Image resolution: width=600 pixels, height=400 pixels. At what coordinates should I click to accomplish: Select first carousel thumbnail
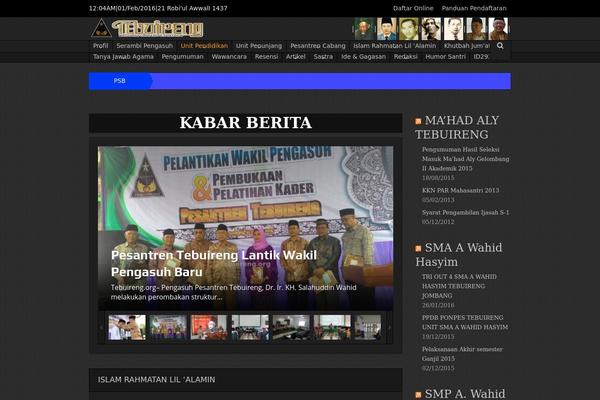click(x=127, y=327)
